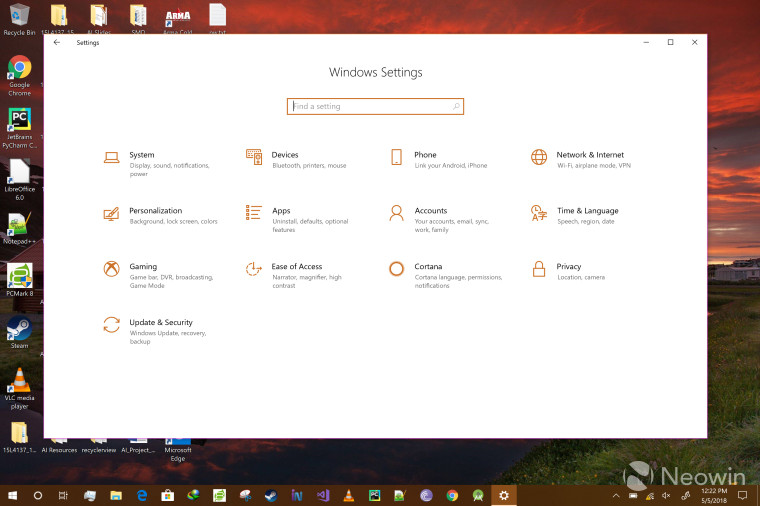Click 'Link your Android, iPhone' text
Image resolution: width=760 pixels, height=506 pixels.
tap(451, 166)
